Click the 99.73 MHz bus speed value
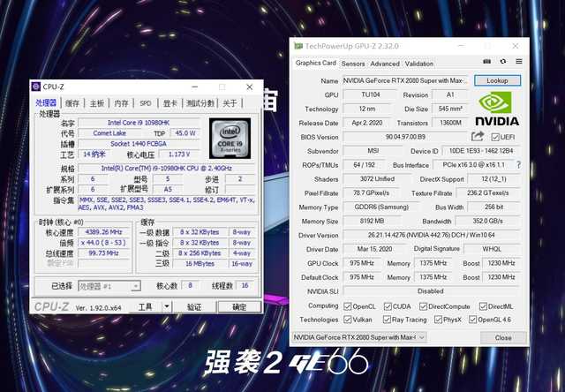 (104, 253)
